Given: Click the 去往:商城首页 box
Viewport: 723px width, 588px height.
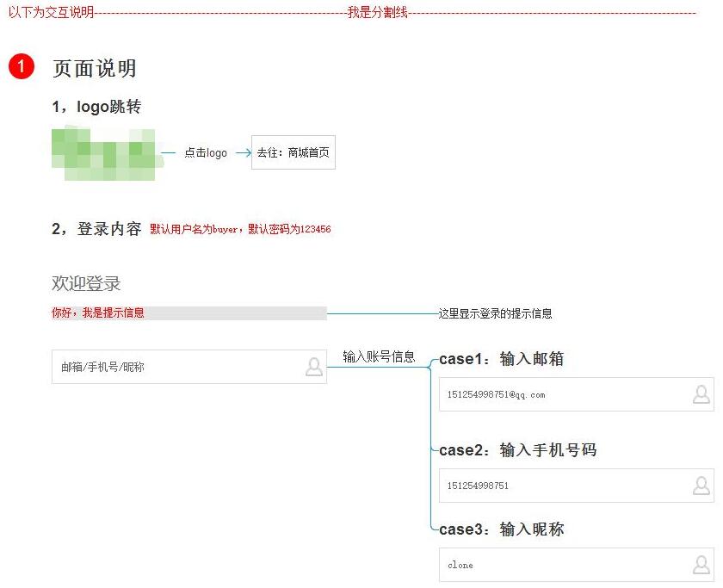Looking at the screenshot, I should pyautogui.click(x=293, y=152).
